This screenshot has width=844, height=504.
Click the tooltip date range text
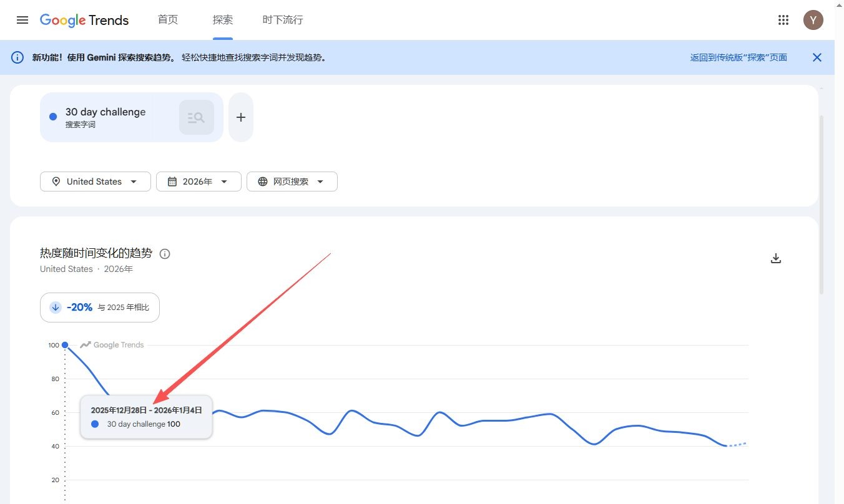tap(147, 410)
